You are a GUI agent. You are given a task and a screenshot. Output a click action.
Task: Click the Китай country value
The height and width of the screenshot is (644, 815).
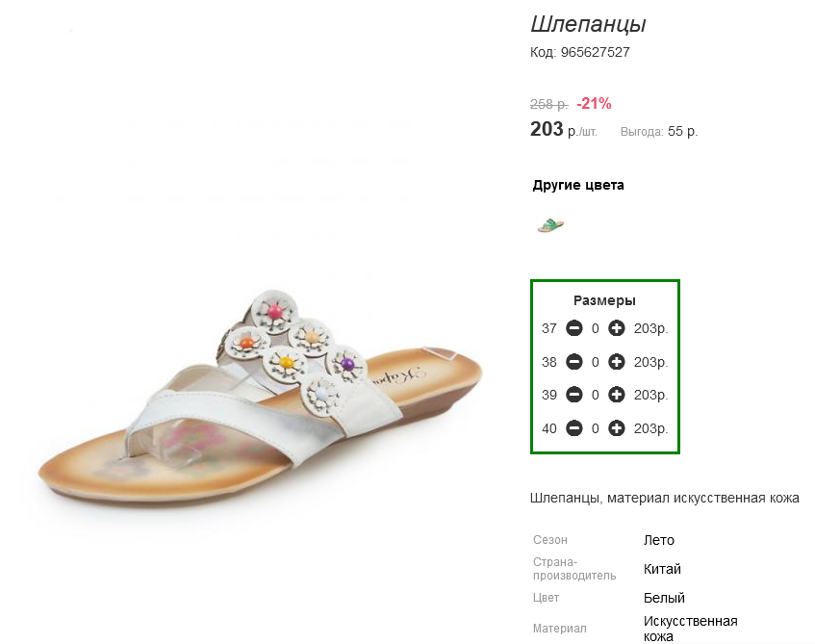point(662,569)
